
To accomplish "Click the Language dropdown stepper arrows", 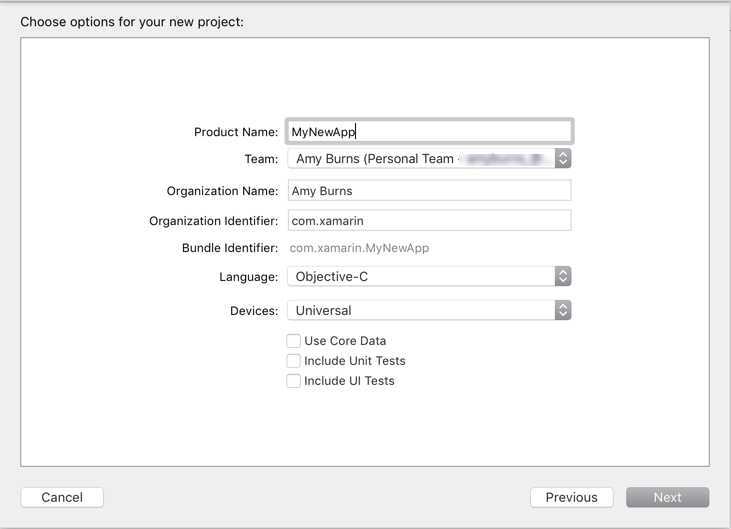I will (x=563, y=276).
